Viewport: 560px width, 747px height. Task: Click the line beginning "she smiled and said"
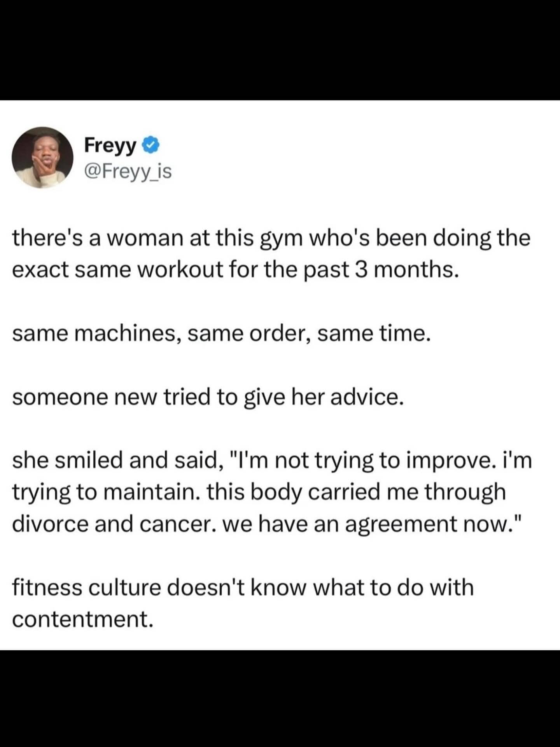(x=271, y=461)
